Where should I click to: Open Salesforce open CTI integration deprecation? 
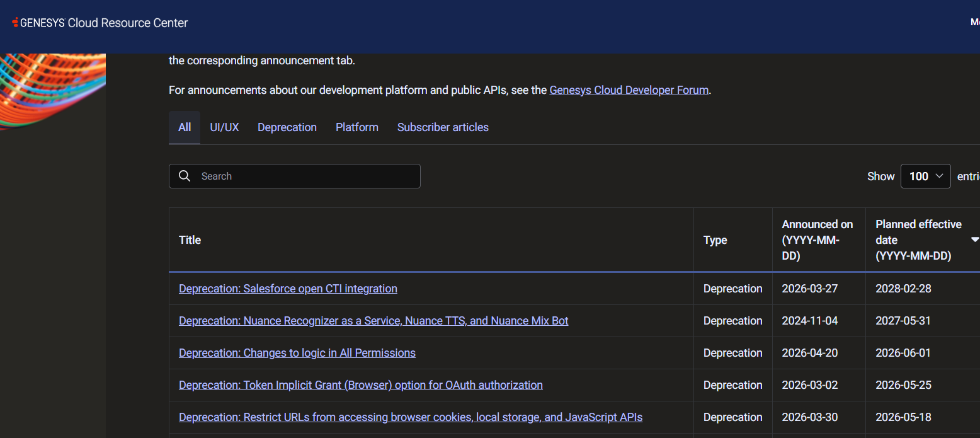(x=288, y=289)
